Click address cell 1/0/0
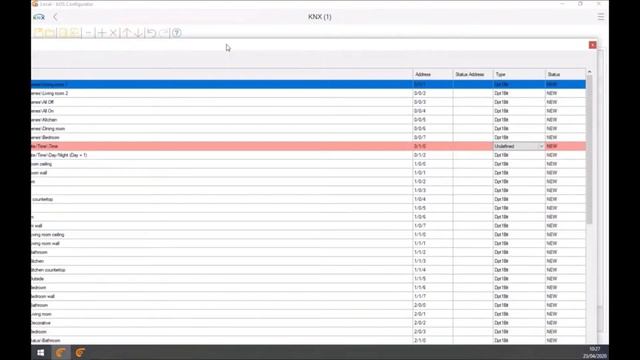640x360 pixels. click(x=433, y=164)
